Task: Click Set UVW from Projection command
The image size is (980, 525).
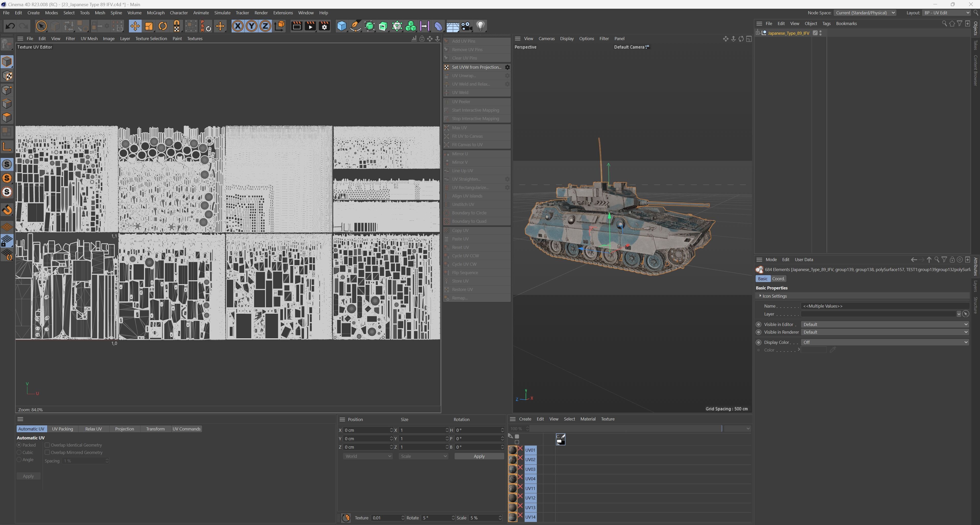Action: click(x=476, y=67)
